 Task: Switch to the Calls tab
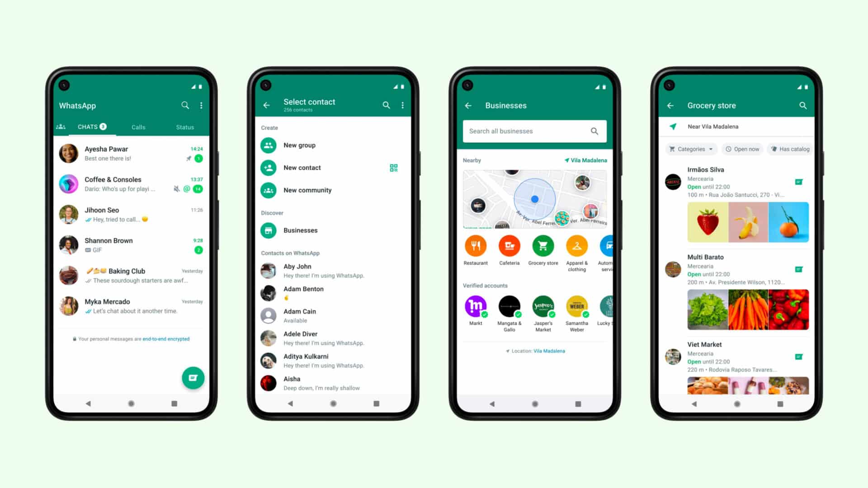pos(138,127)
